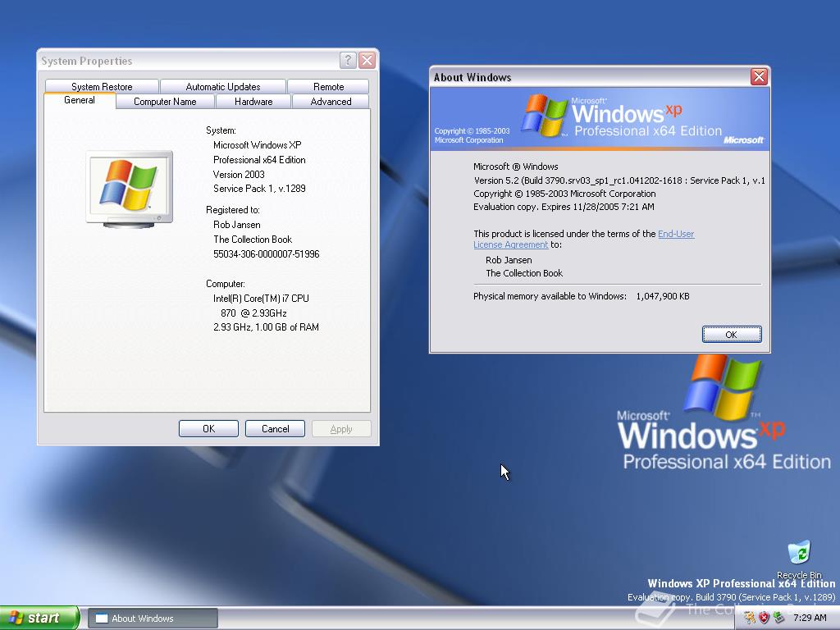Click the help question mark in System Properties
The height and width of the screenshot is (630, 840).
click(348, 60)
